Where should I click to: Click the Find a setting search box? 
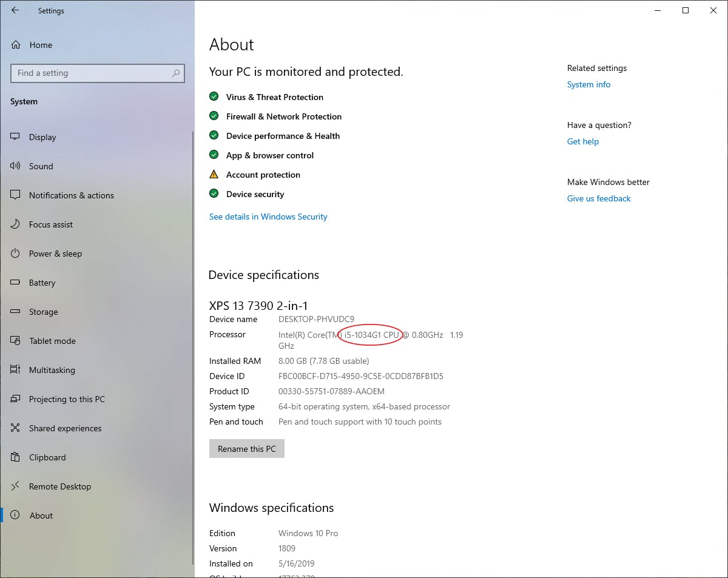click(x=98, y=73)
